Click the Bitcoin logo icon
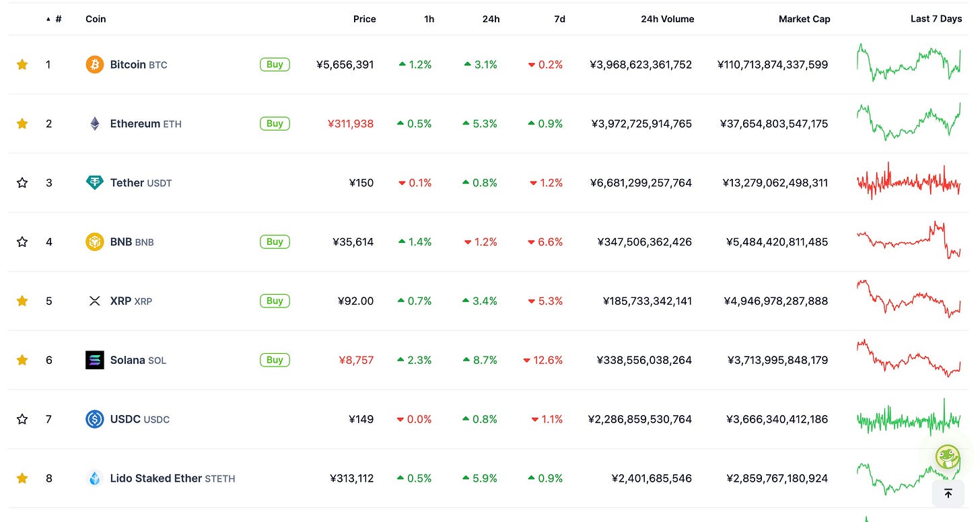980x522 pixels. [x=95, y=65]
